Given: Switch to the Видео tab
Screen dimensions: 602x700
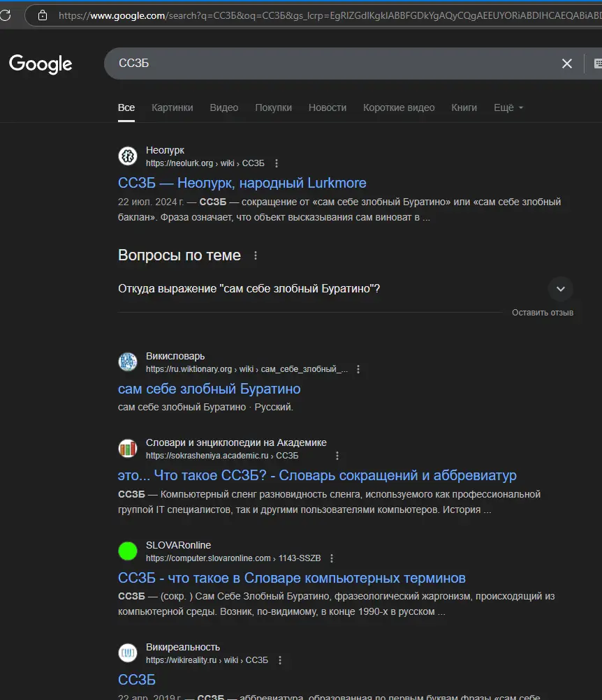Looking at the screenshot, I should [224, 107].
